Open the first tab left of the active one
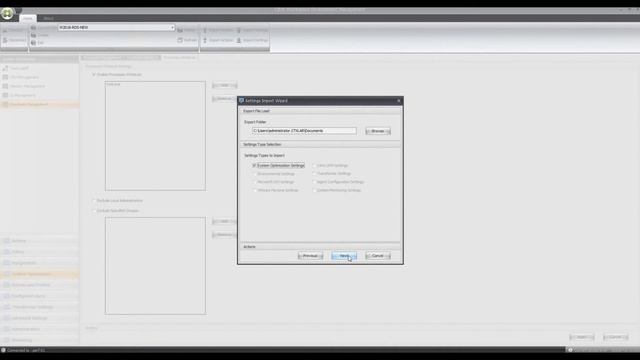 tap(141, 58)
